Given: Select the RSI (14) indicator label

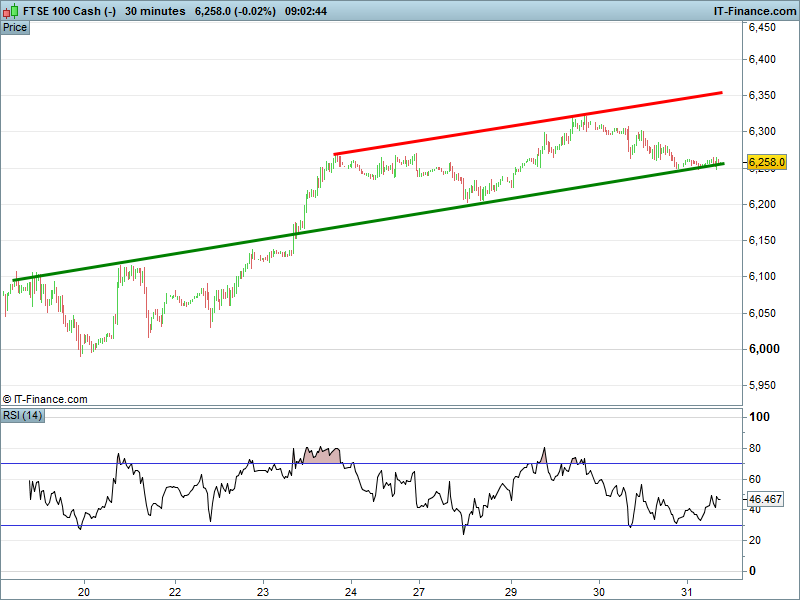Looking at the screenshot, I should point(22,415).
